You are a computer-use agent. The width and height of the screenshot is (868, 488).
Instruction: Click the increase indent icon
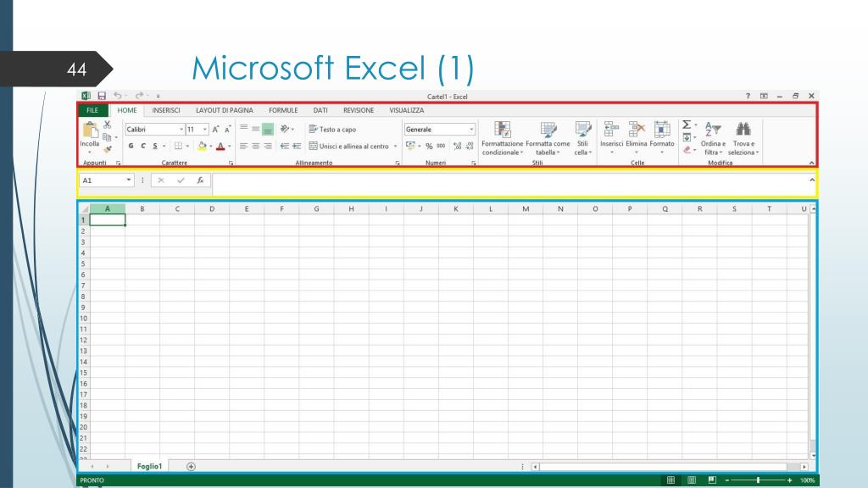(x=298, y=146)
